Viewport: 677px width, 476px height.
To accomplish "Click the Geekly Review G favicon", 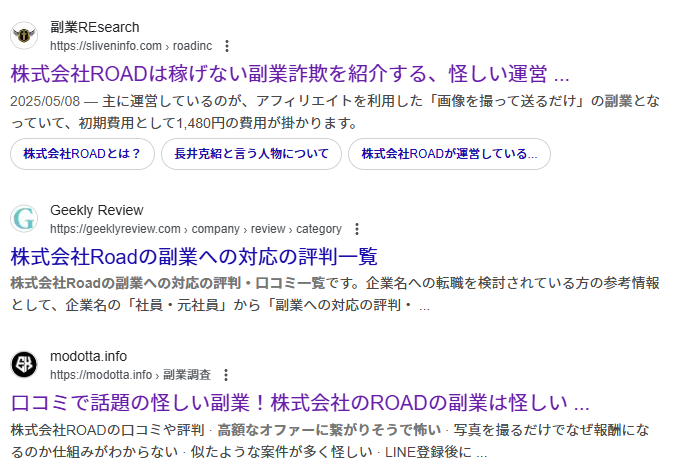I will (x=24, y=218).
